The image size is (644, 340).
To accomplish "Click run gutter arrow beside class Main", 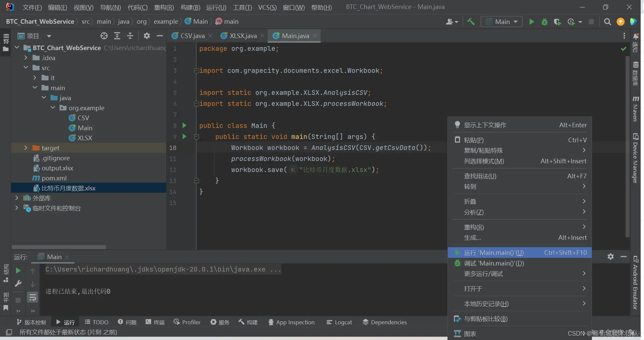I will [x=184, y=126].
